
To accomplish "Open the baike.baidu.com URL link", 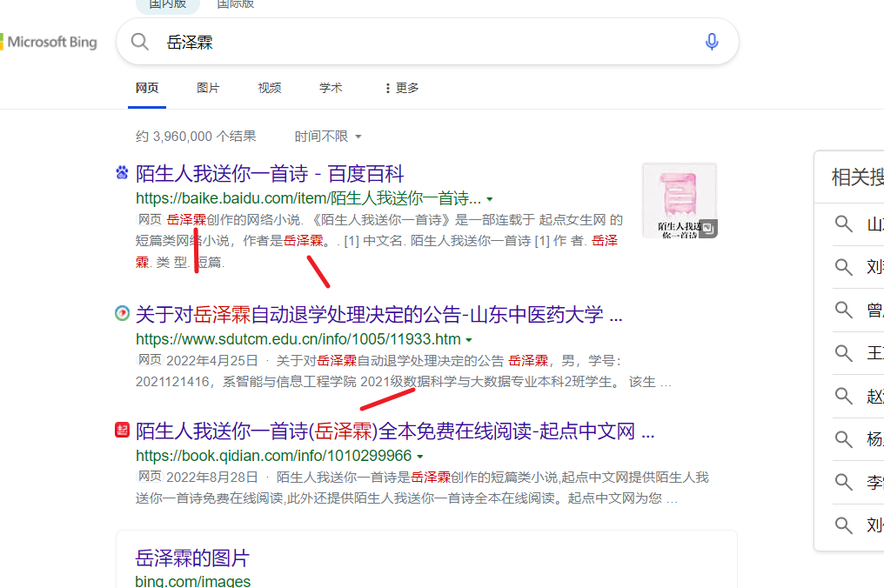I will 308,198.
